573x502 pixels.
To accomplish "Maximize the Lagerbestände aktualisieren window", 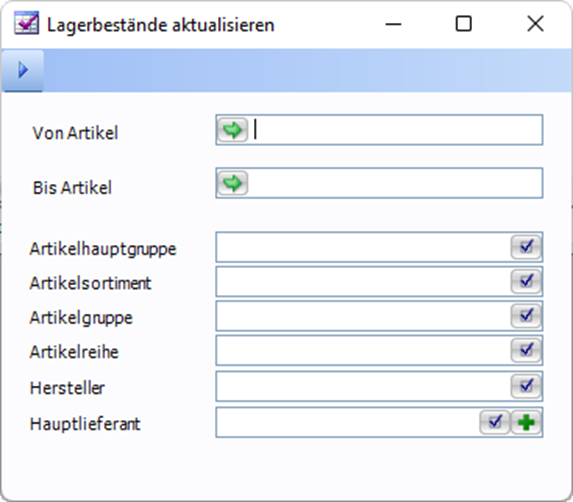I will [x=463, y=24].
